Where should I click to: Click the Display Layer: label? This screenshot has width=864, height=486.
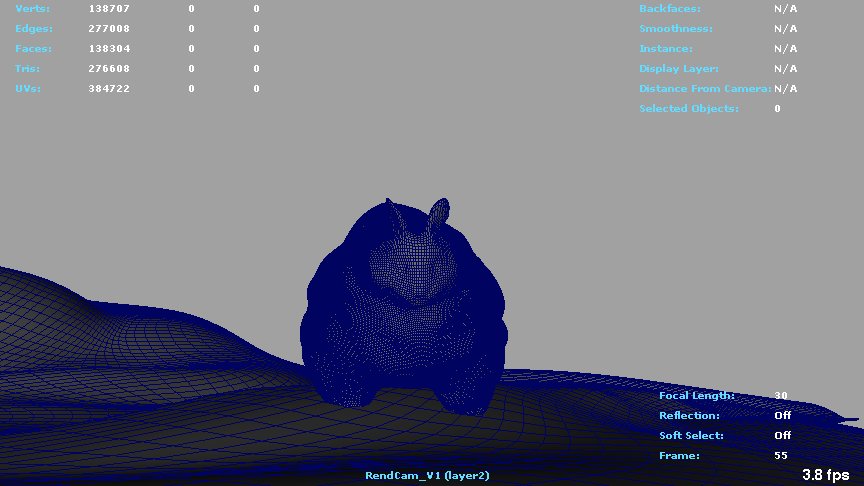tap(679, 68)
